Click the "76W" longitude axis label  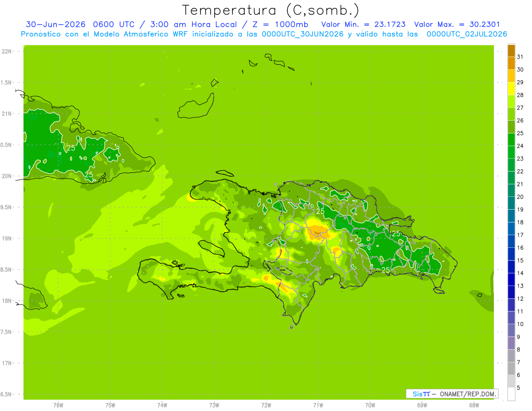tap(58, 405)
